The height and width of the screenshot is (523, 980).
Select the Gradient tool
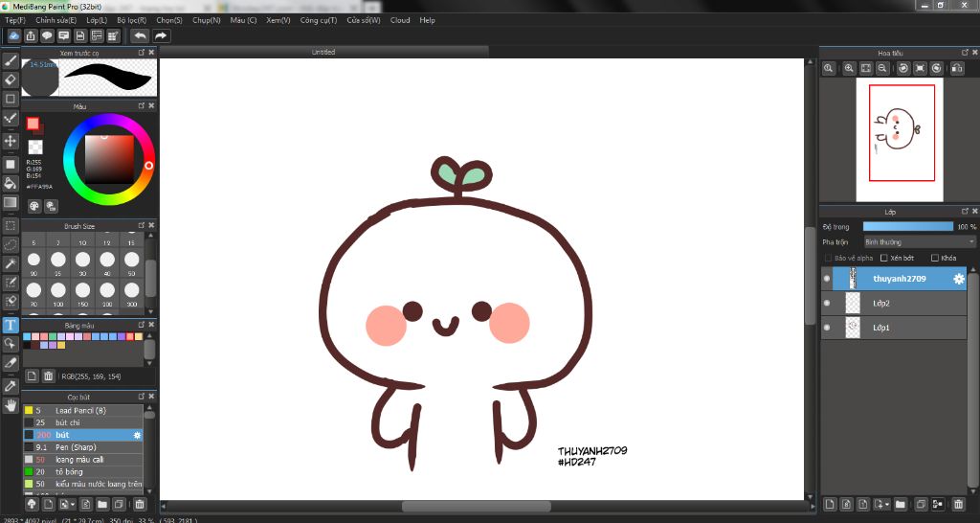click(x=10, y=203)
